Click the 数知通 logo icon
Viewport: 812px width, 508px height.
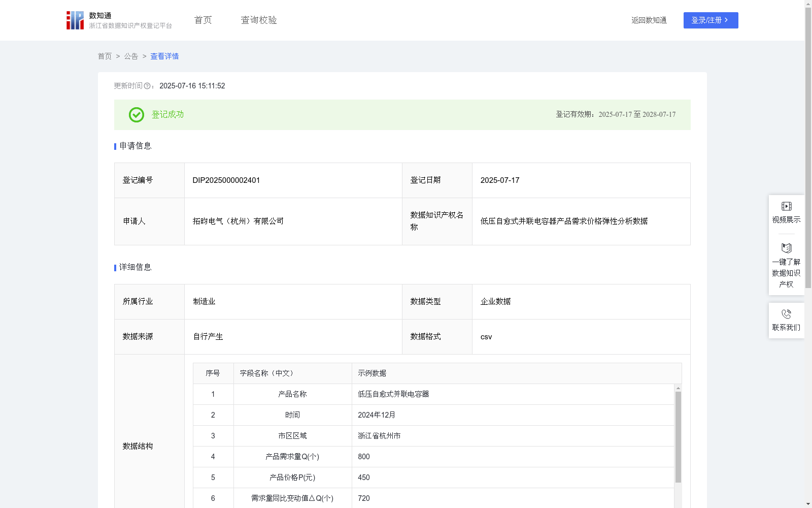tap(75, 20)
